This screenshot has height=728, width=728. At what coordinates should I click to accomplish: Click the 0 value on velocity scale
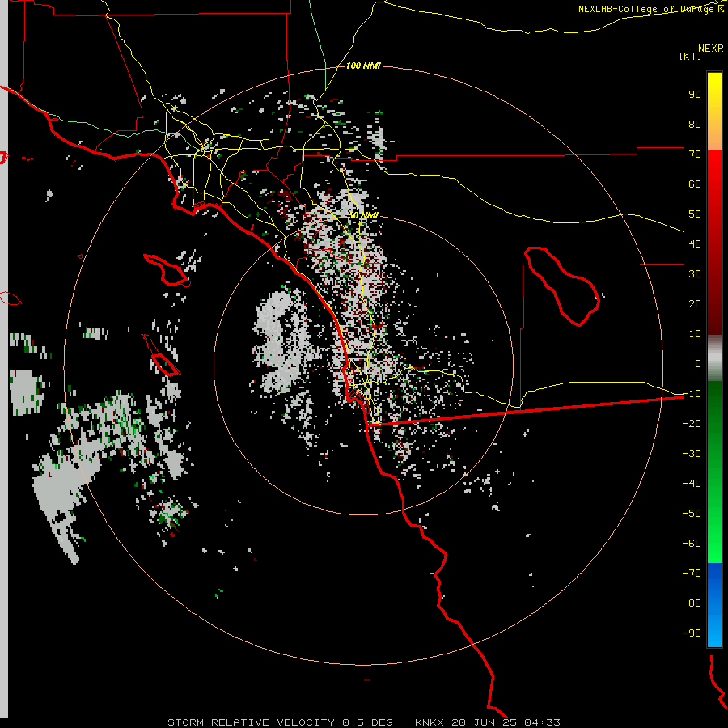pyautogui.click(x=698, y=364)
